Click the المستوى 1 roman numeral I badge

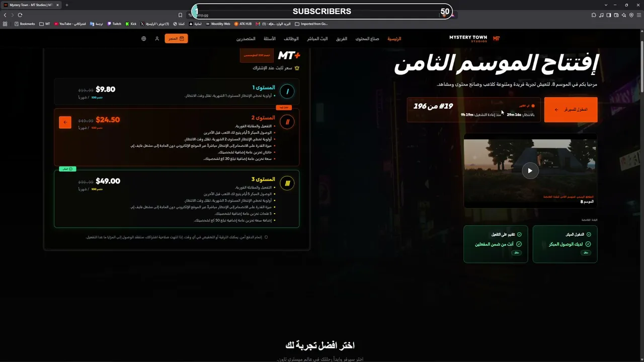287,92
